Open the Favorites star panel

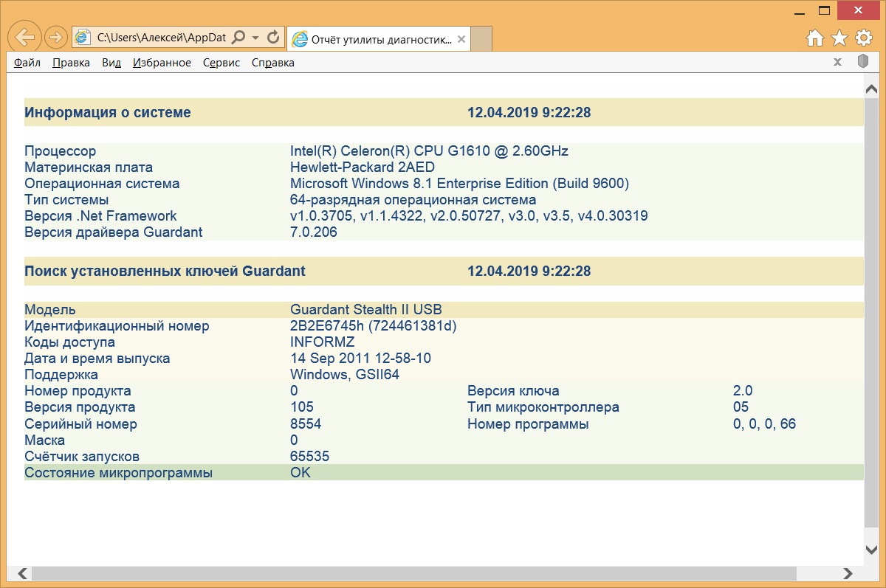pyautogui.click(x=839, y=38)
